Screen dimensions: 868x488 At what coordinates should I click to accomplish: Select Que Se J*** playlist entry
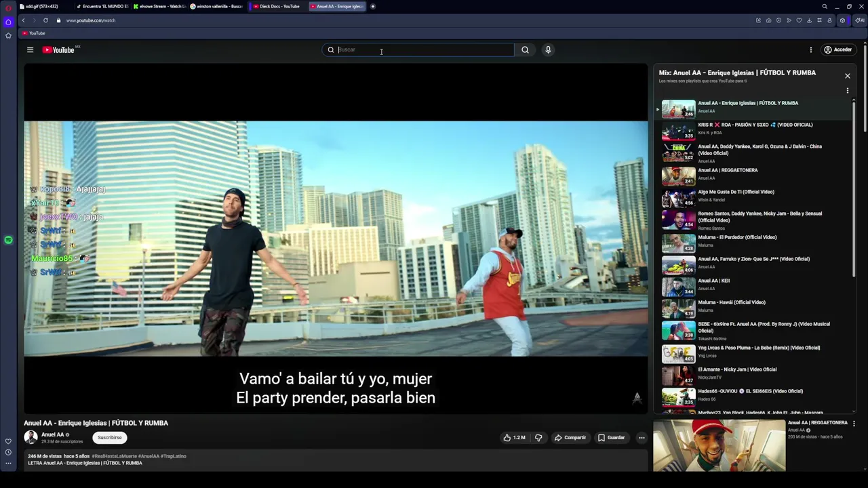(x=753, y=264)
